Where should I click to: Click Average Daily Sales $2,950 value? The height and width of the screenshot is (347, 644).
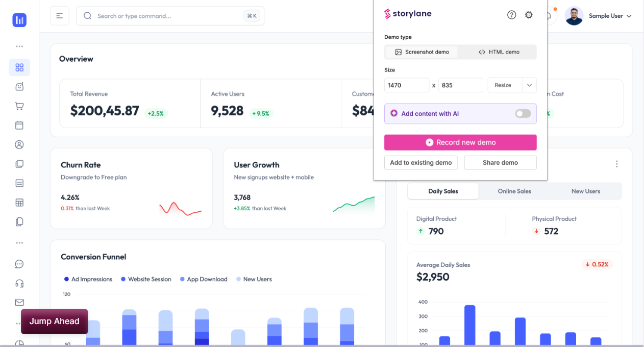(x=433, y=277)
